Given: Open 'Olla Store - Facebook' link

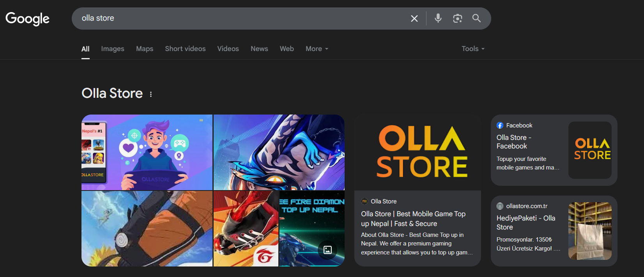Looking at the screenshot, I should 514,142.
